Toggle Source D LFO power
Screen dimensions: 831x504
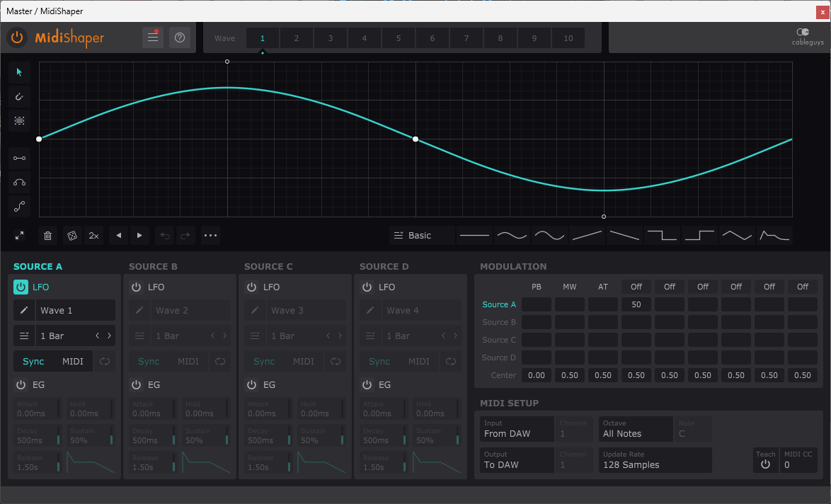(x=367, y=287)
